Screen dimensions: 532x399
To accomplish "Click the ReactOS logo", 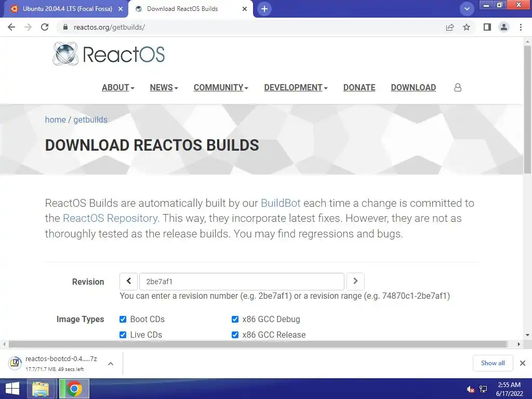I will pos(109,54).
